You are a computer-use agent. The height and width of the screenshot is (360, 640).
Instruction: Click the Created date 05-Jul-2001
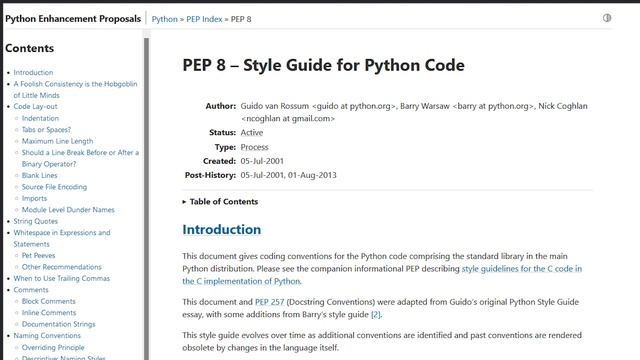pyautogui.click(x=262, y=161)
